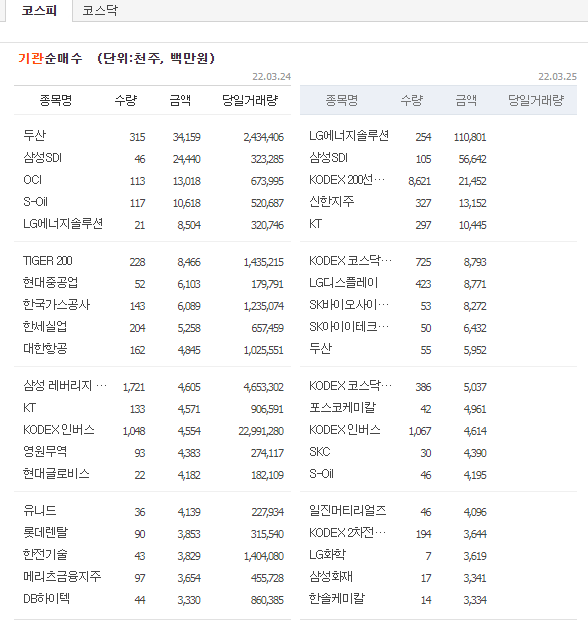Switch to the 코스닥 tab
This screenshot has height=630, width=588.
(x=100, y=10)
